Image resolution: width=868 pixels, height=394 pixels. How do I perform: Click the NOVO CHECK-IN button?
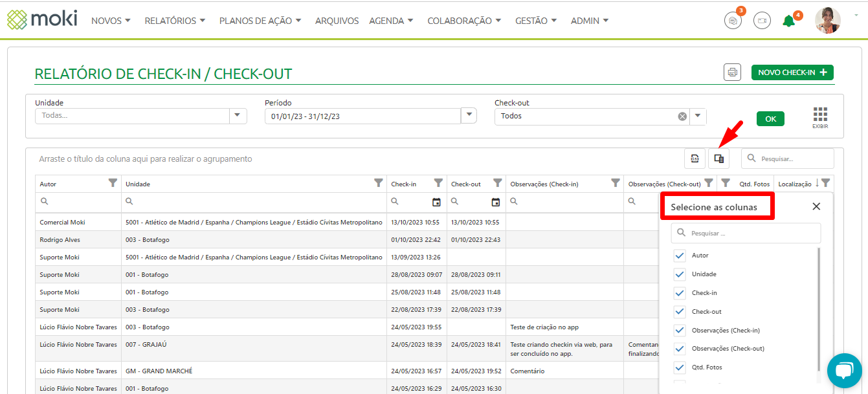tap(792, 72)
